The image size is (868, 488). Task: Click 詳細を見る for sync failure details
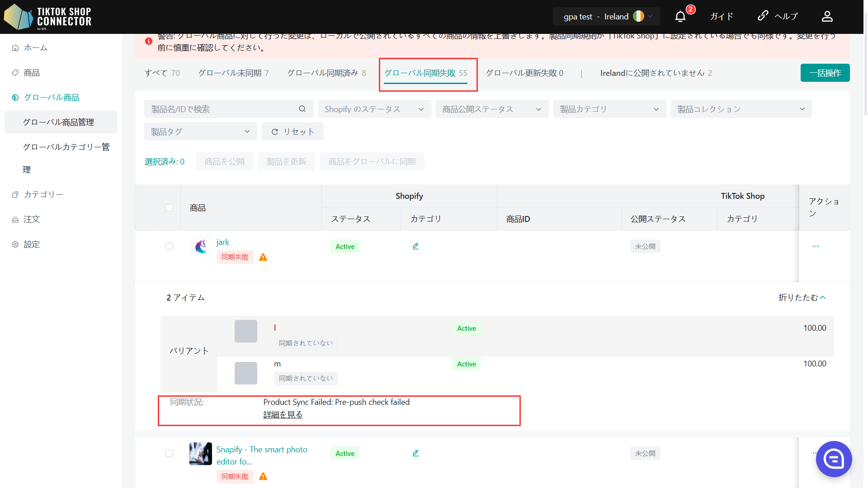283,414
